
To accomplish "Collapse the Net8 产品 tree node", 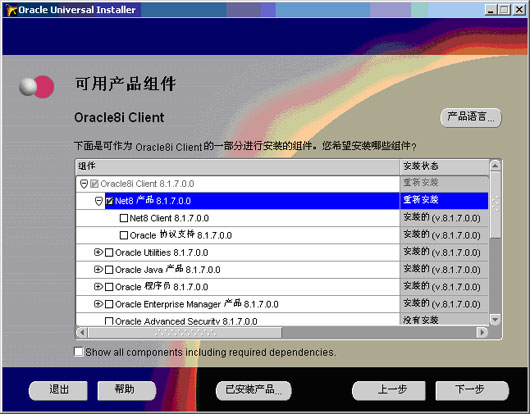I will click(98, 201).
